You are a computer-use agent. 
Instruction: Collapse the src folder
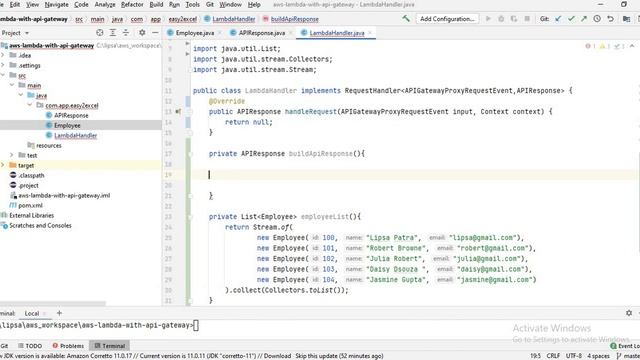point(3,75)
